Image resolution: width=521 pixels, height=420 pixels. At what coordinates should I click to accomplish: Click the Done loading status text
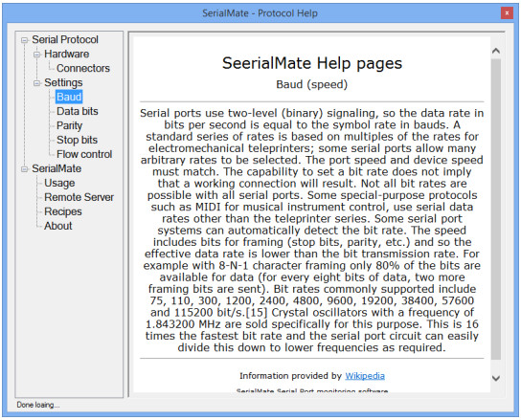(x=38, y=405)
